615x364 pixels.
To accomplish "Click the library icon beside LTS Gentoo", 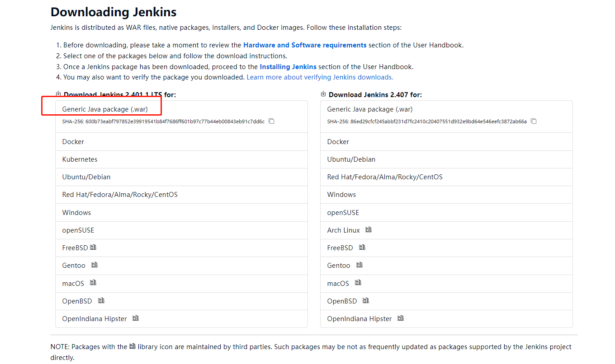I will 95,265.
